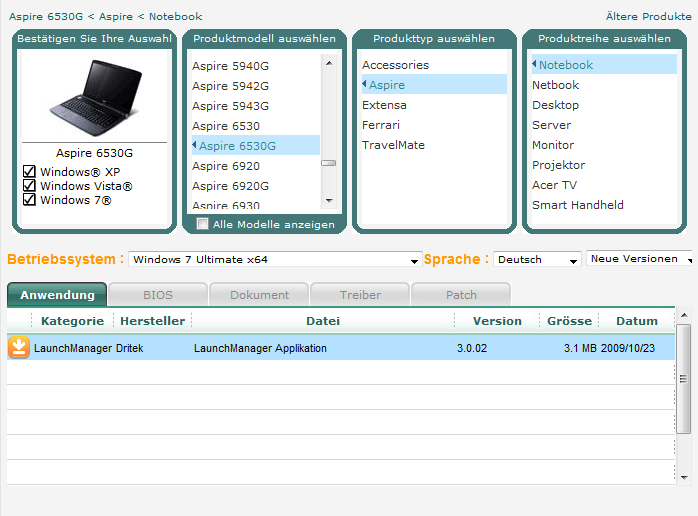Sort by Datei column header

coord(323,321)
